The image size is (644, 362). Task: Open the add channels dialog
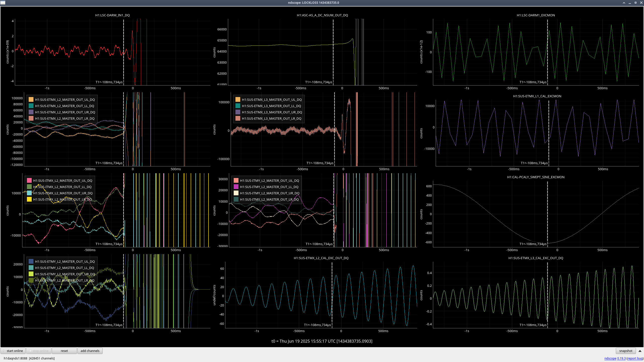90,351
